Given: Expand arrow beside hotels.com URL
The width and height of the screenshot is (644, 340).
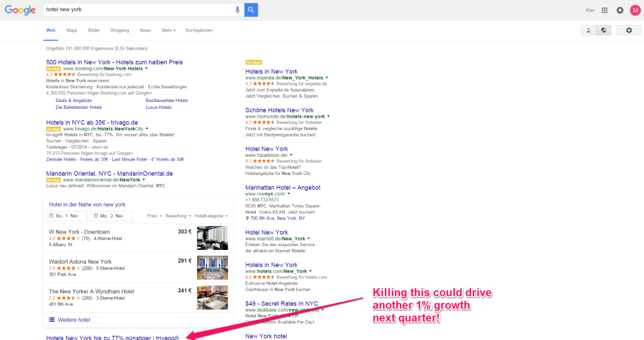Looking at the screenshot, I should tap(311, 271).
